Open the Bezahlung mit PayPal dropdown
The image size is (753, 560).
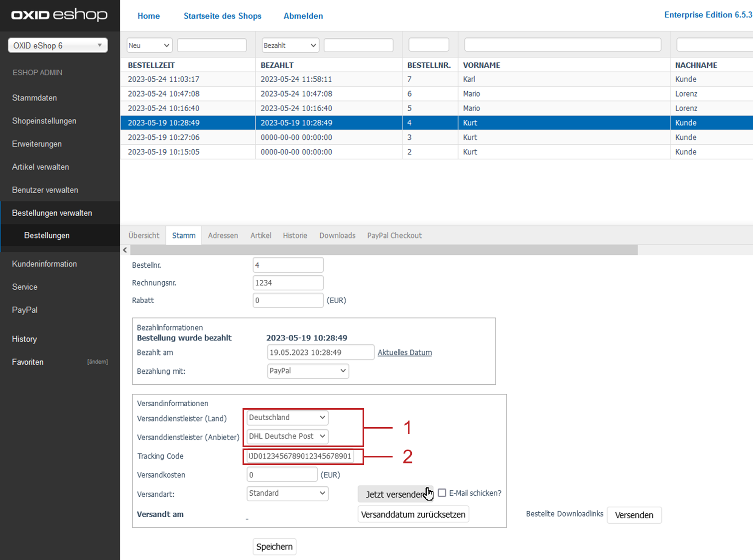click(308, 371)
